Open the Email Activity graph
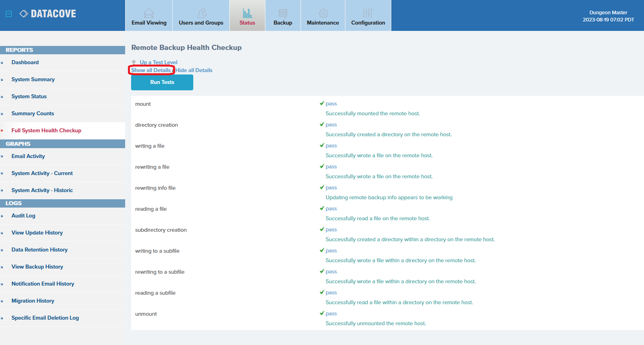 tap(28, 156)
